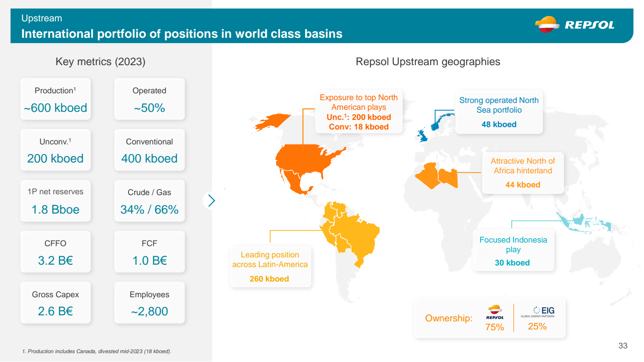Click the EIG 25% ownership value
This screenshot has height=362, width=644.
[x=537, y=326]
